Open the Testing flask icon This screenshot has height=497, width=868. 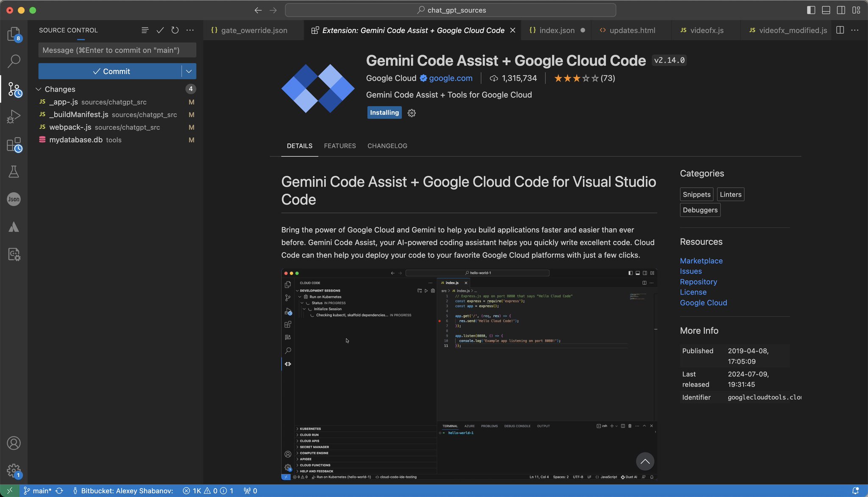pyautogui.click(x=14, y=172)
